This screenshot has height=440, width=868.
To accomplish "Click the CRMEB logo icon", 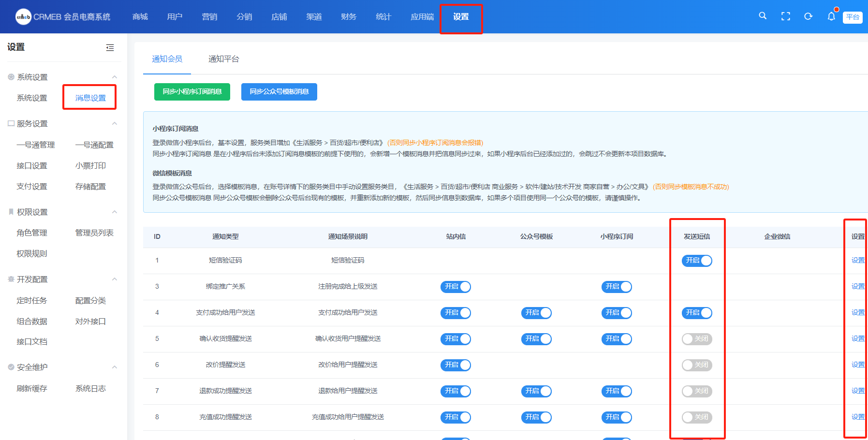I will click(x=23, y=17).
